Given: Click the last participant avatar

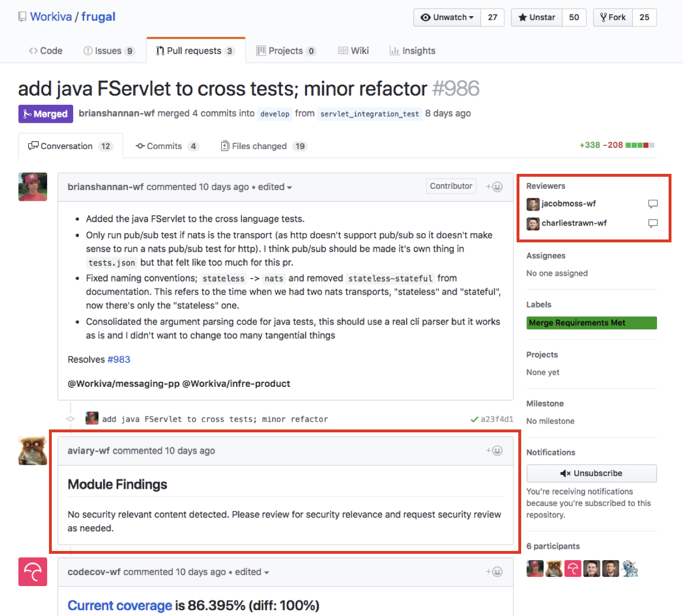Looking at the screenshot, I should tap(630, 569).
